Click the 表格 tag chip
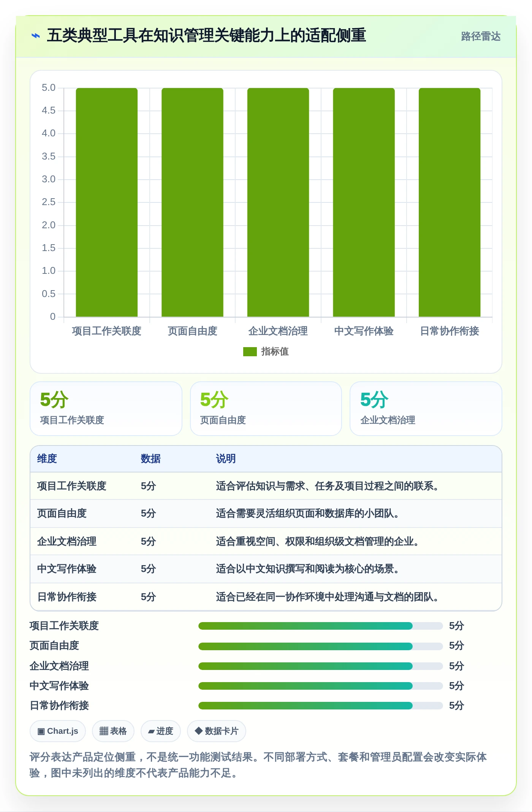This screenshot has height=812, width=532. (113, 731)
